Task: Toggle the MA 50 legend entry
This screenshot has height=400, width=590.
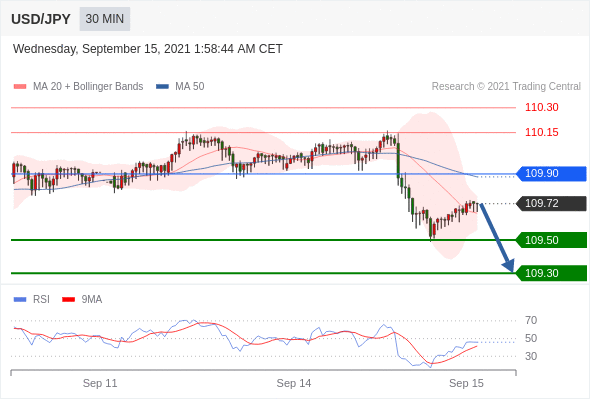Action: point(180,87)
